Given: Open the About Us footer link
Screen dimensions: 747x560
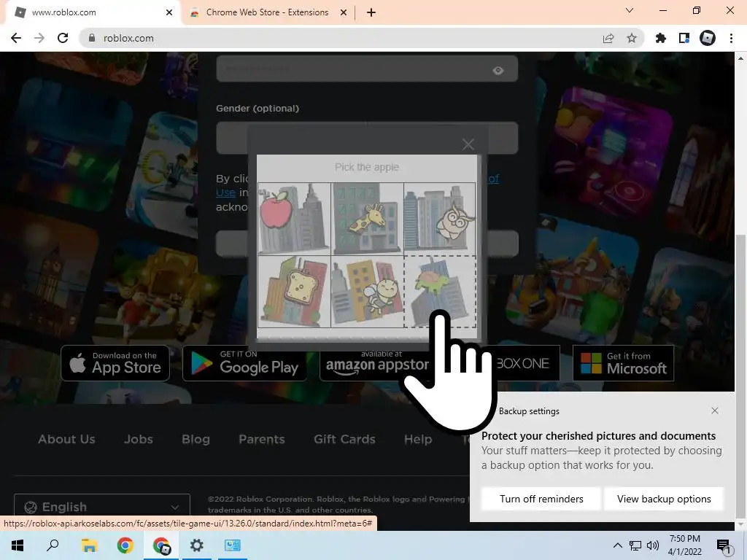Looking at the screenshot, I should 66,439.
